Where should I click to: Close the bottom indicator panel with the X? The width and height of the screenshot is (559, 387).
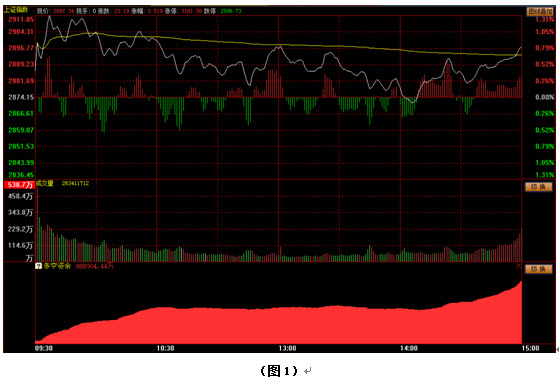coord(519,266)
